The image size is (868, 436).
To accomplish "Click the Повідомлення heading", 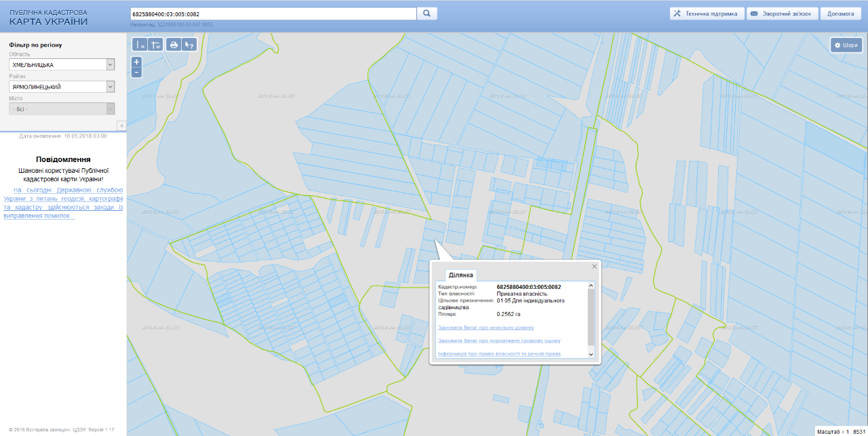I will tap(63, 159).
